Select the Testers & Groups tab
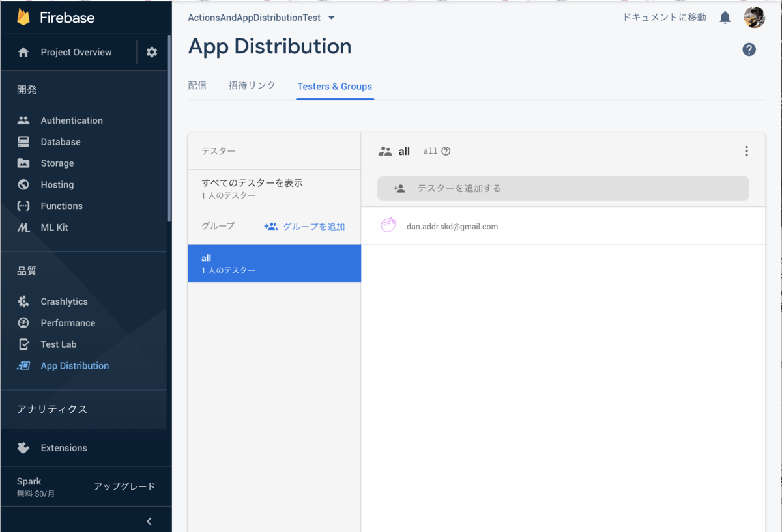 (x=335, y=87)
